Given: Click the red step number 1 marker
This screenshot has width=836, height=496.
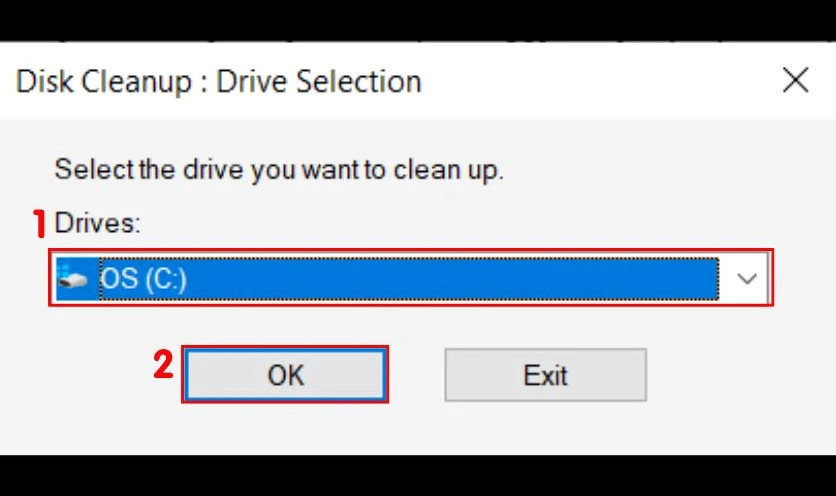Looking at the screenshot, I should 41,224.
